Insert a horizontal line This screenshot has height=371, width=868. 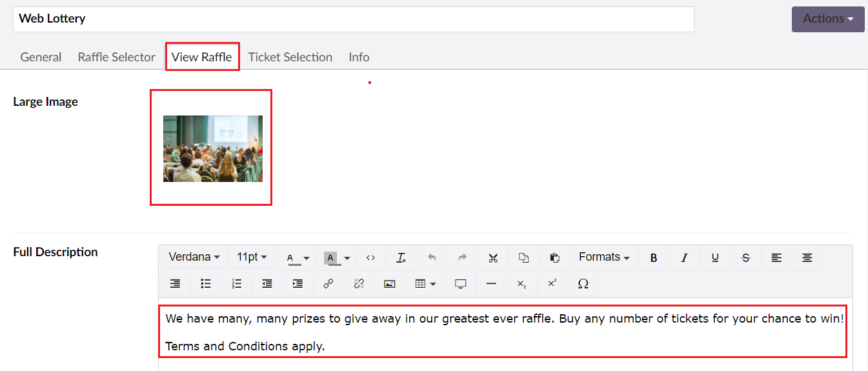[491, 283]
